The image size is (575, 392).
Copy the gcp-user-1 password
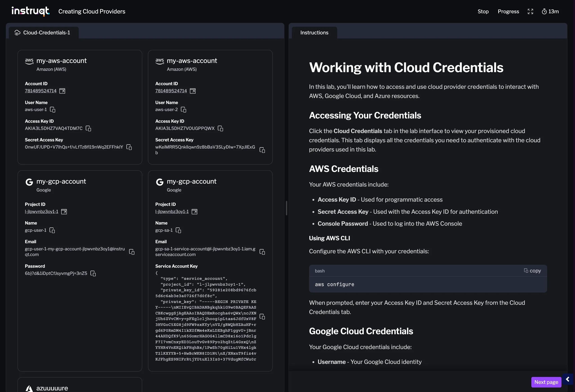93,274
